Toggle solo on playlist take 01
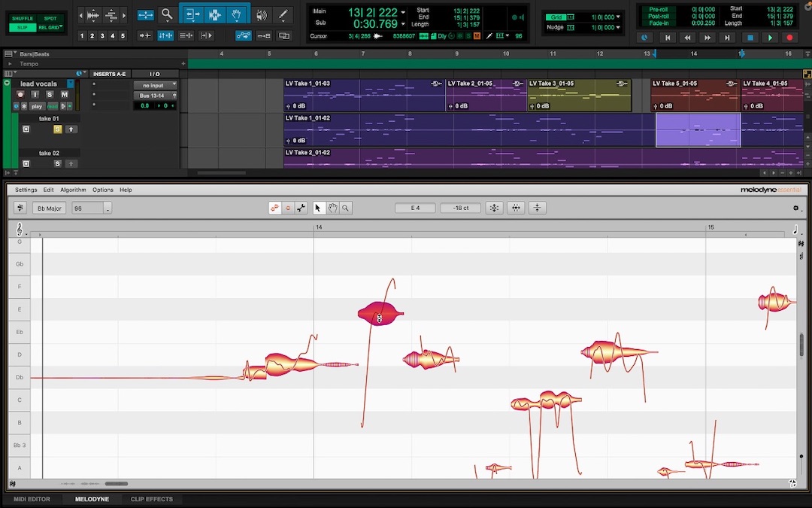Viewport: 812px width, 508px height. pyautogui.click(x=58, y=129)
